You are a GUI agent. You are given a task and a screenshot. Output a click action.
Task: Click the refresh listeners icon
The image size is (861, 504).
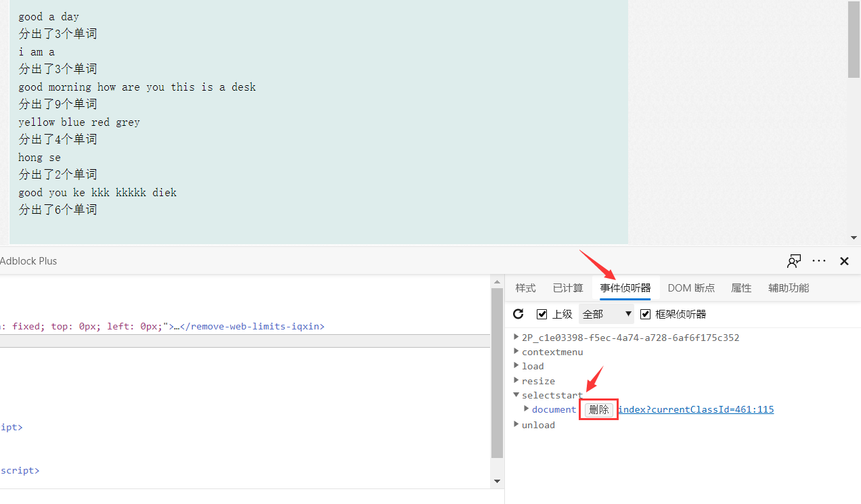tap(518, 314)
